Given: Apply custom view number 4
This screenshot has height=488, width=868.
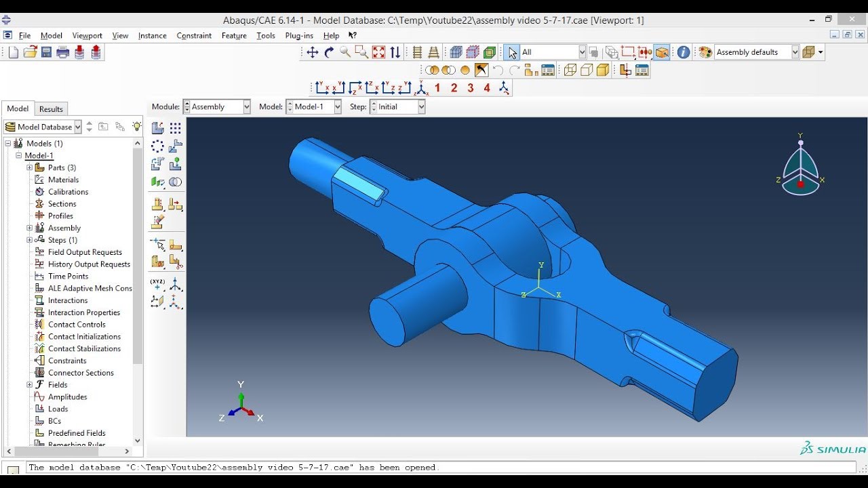Looking at the screenshot, I should [487, 88].
